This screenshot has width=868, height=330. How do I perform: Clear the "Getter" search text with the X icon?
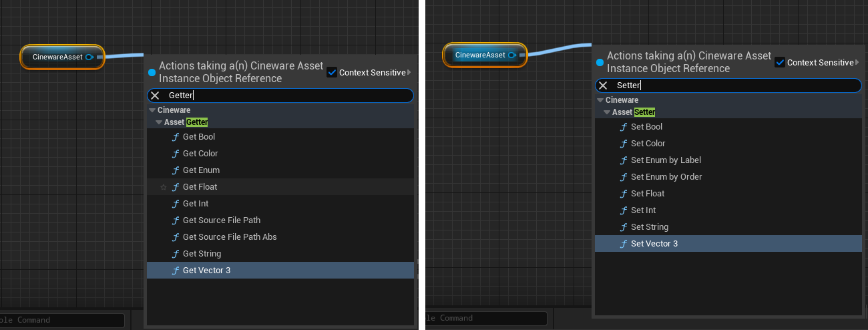tap(155, 96)
